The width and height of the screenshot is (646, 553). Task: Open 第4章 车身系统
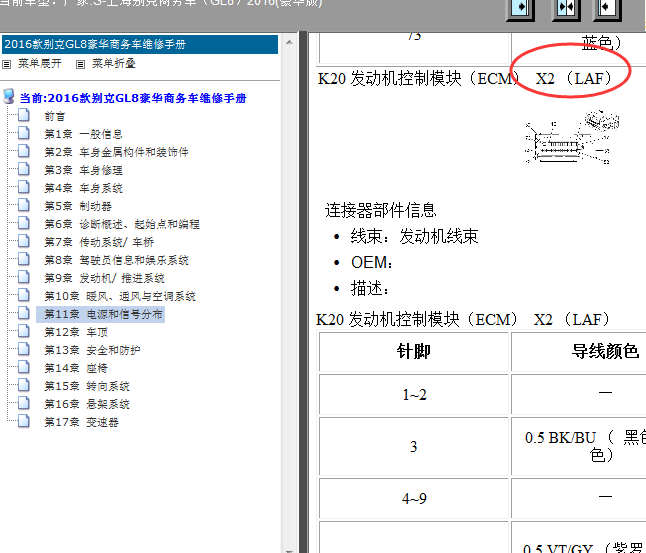click(84, 188)
